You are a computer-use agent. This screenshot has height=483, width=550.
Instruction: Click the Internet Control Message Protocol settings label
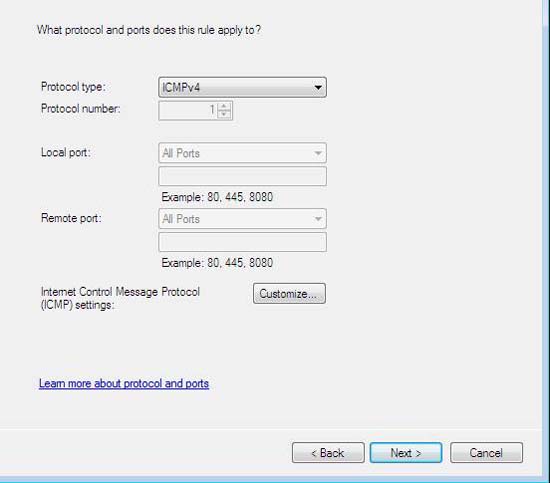pos(120,298)
